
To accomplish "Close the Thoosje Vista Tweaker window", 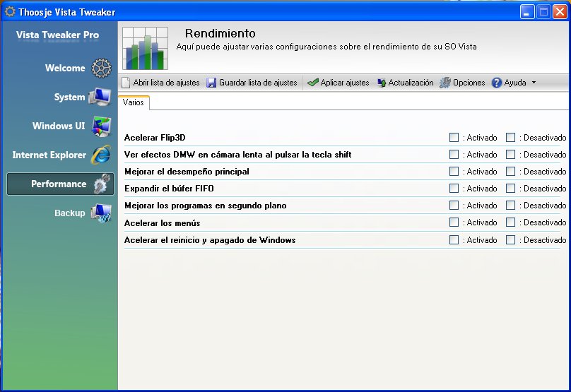I will (x=560, y=12).
